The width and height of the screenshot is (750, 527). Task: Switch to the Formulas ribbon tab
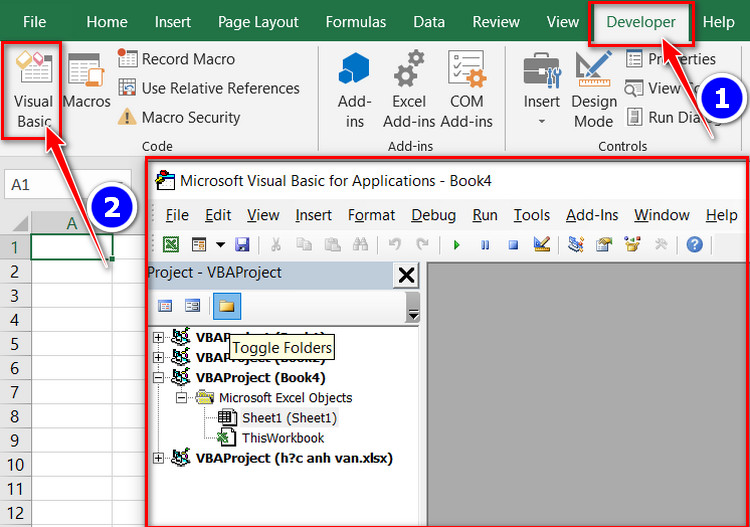coord(355,22)
